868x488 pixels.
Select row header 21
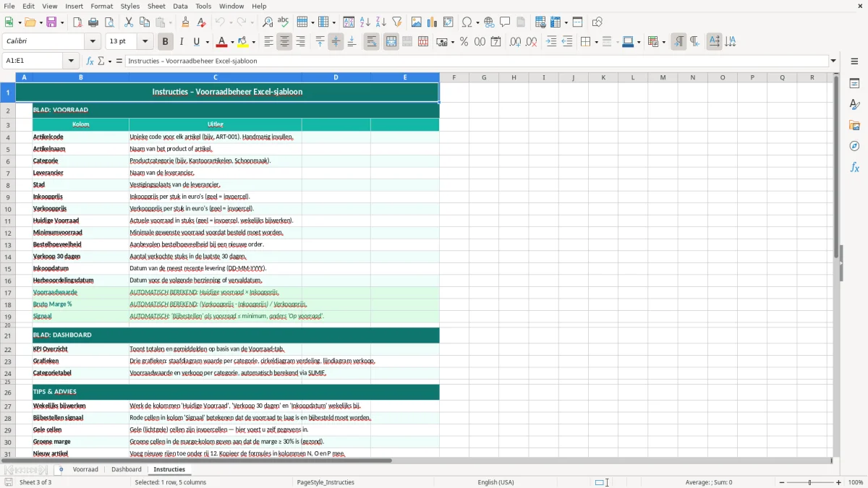8,335
